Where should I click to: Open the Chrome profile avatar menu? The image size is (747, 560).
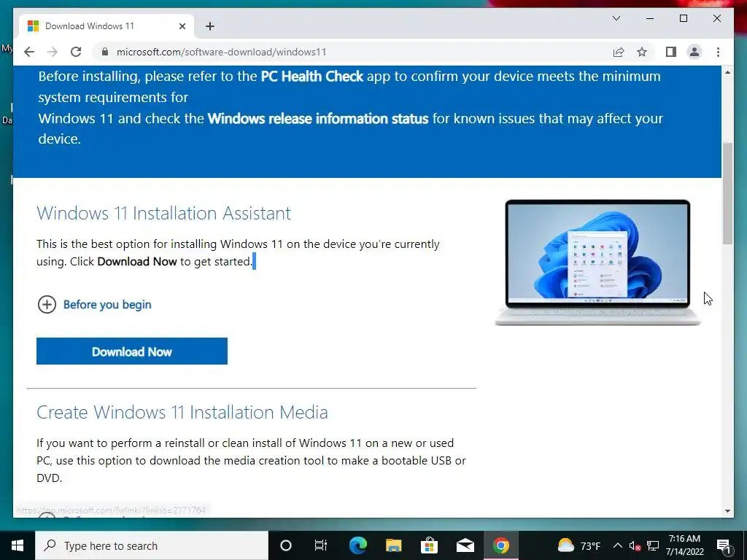click(694, 52)
